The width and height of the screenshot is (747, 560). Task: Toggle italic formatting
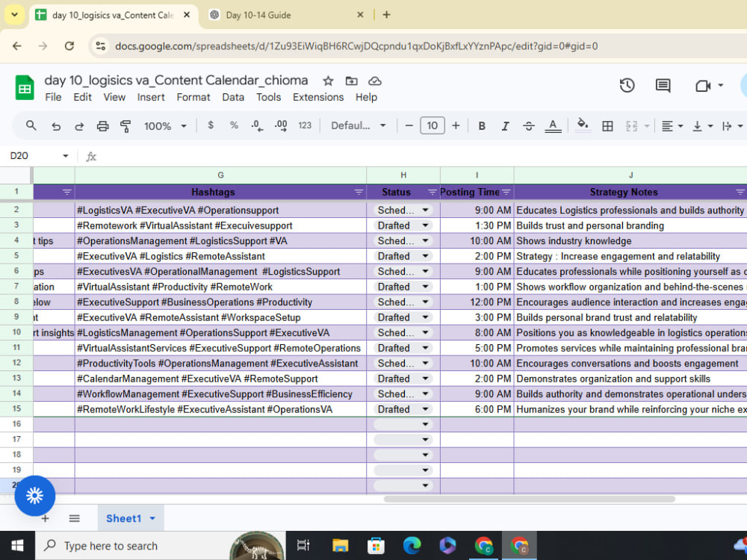tap(505, 125)
